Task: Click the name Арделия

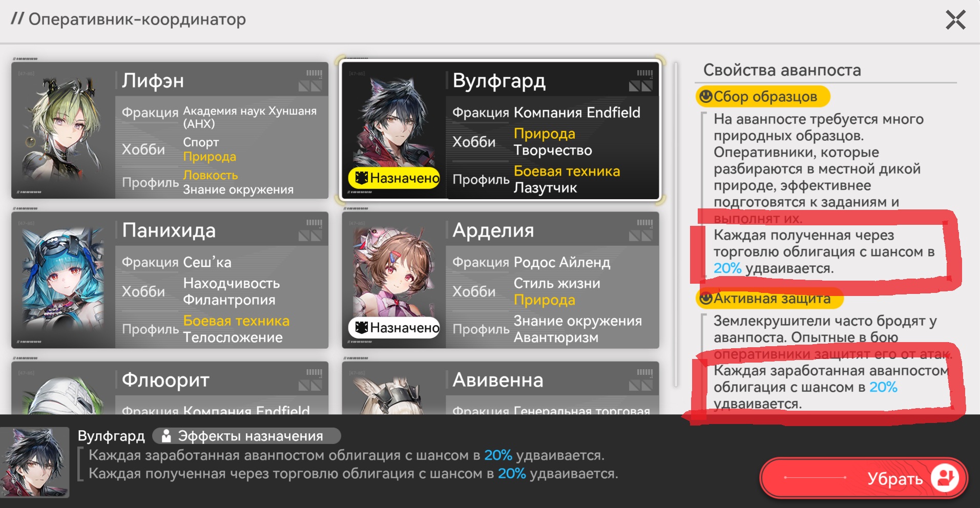Action: [x=493, y=230]
